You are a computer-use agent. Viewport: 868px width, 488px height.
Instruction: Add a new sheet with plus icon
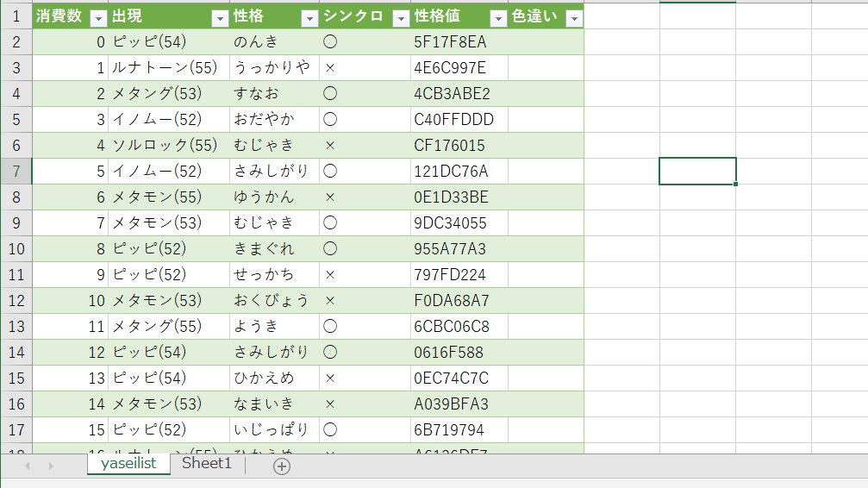pyautogui.click(x=281, y=466)
